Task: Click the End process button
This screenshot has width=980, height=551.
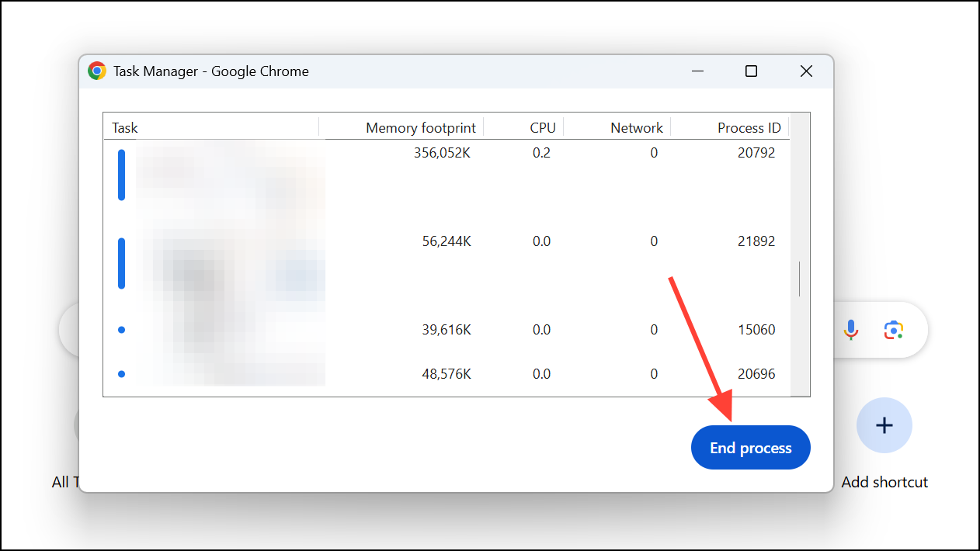Action: click(x=750, y=448)
